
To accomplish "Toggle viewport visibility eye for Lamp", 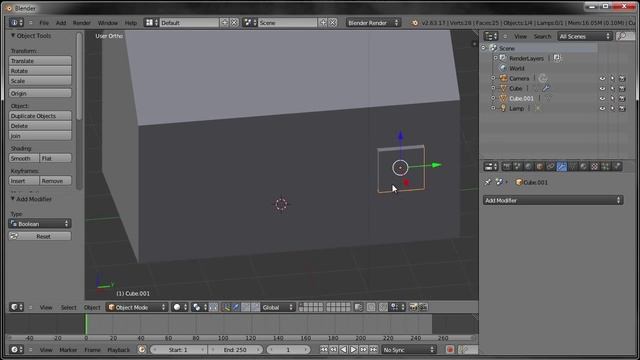I will click(x=602, y=109).
